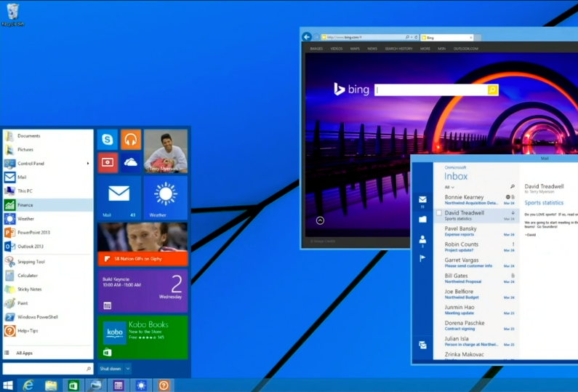
Task: Show Bing image info chevron
Action: 320,220
